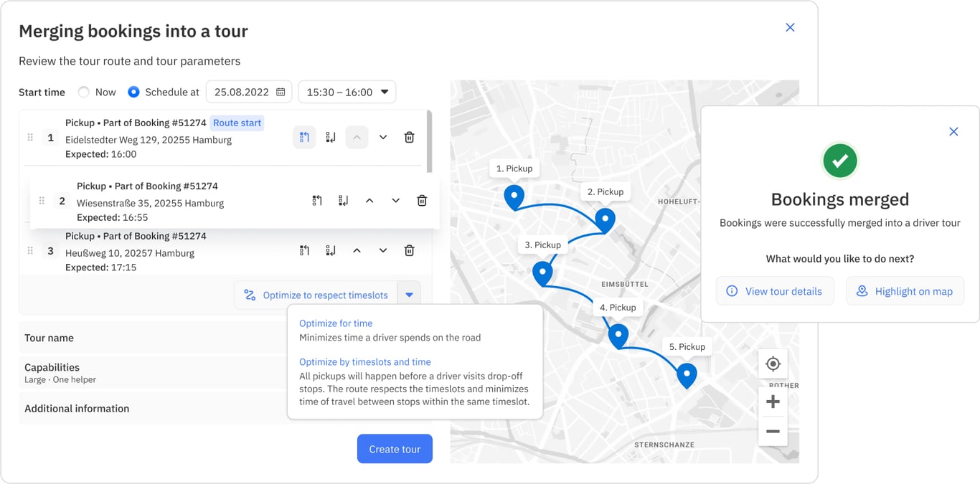
Task: Click the 1. Pickup map pin
Action: (514, 197)
